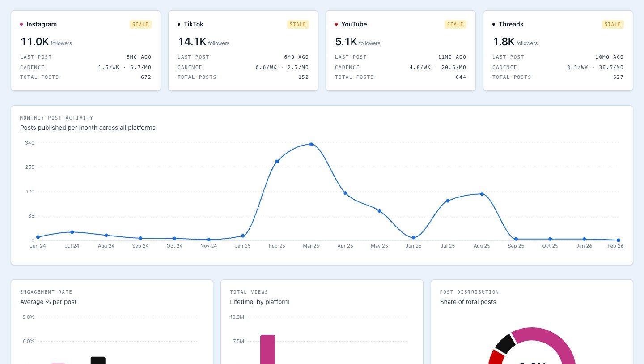Click "Posts published per month across all platforms"
Viewport: 644px width, 364px height.
[88, 128]
